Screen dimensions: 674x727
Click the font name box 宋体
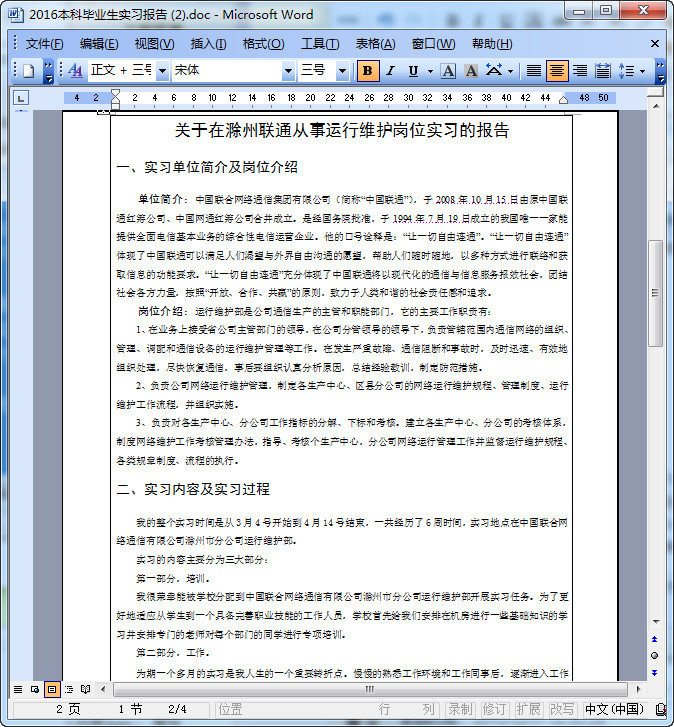(227, 71)
